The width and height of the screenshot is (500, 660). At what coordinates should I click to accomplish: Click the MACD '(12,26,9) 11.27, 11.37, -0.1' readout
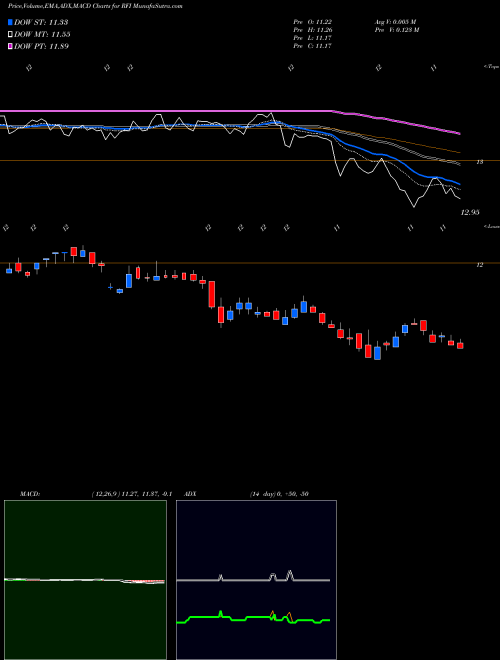131,494
